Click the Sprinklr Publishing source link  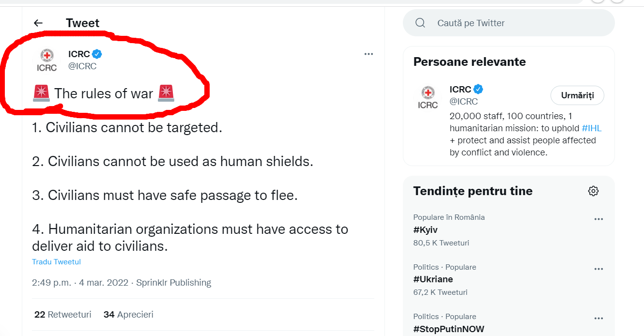pyautogui.click(x=173, y=283)
